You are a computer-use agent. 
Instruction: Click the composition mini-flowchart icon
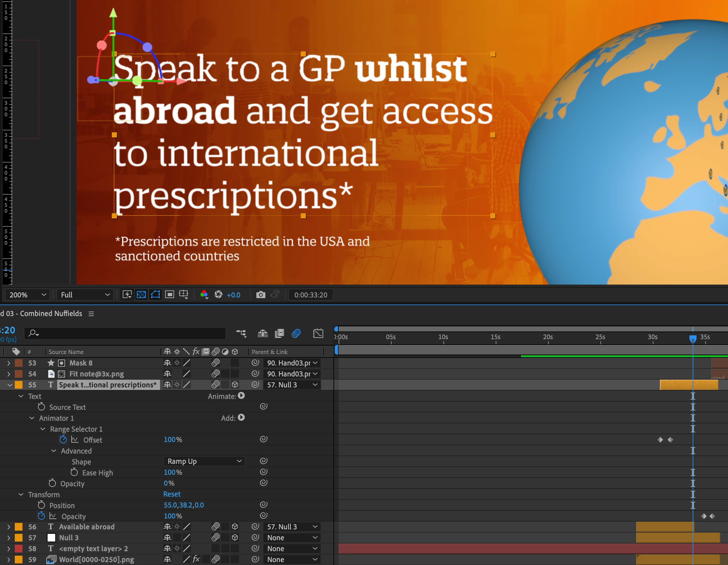tap(241, 333)
